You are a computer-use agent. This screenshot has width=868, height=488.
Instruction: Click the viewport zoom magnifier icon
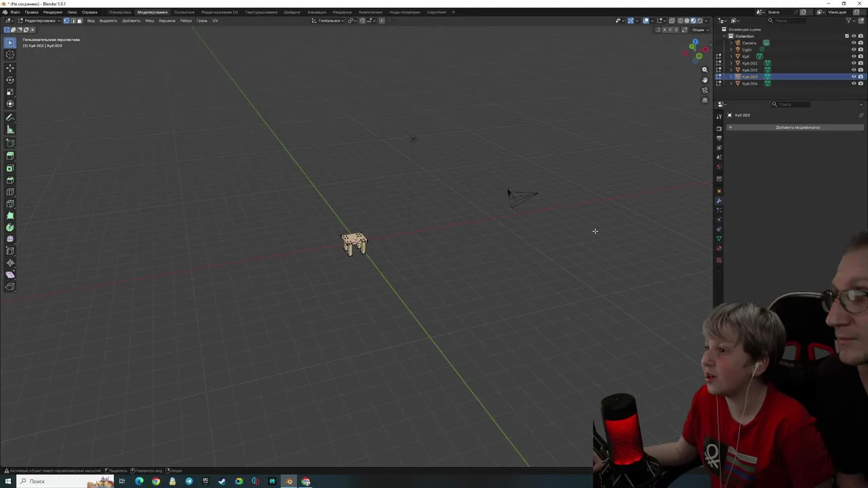tap(705, 70)
